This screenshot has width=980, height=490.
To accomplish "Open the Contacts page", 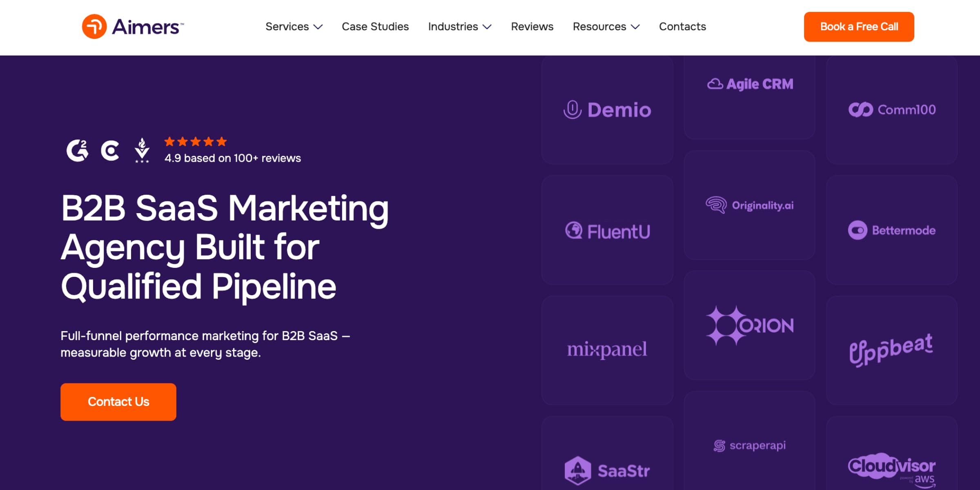I will (x=683, y=27).
